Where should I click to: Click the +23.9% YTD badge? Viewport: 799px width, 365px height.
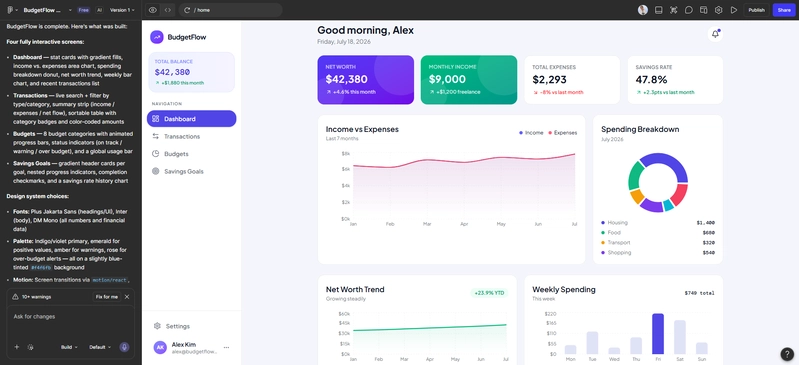(x=489, y=293)
